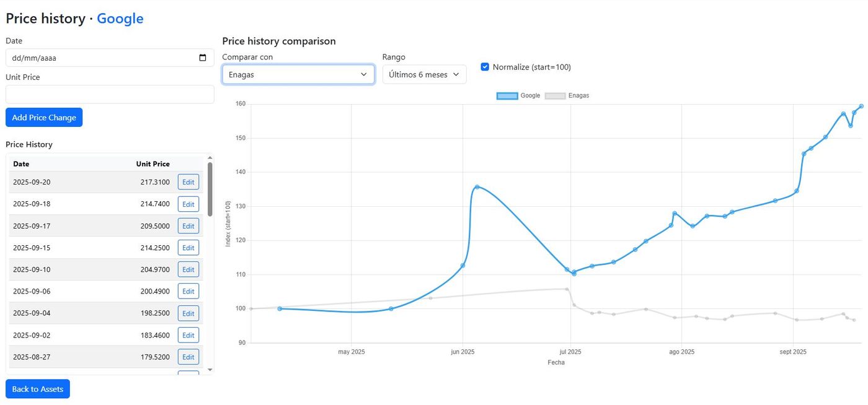Click inside the Unit Price input field
Image resolution: width=868 pixels, height=405 pixels.
click(109, 94)
